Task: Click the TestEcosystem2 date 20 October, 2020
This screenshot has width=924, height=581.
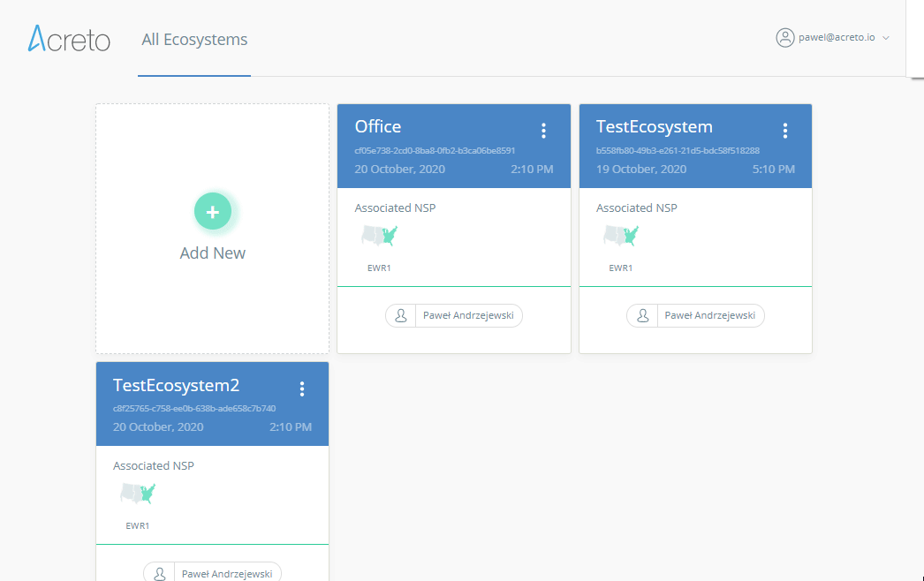Action: point(158,427)
